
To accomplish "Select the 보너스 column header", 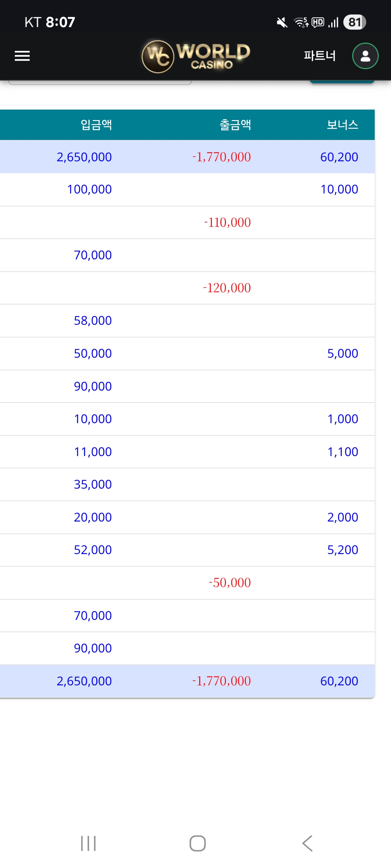I will pyautogui.click(x=342, y=125).
